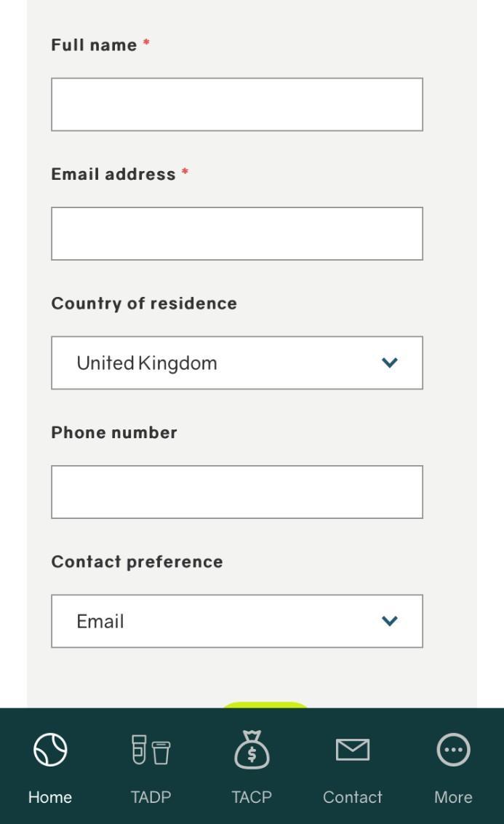Viewport: 504px width, 824px height.
Task: Click the "Phone number" field label
Action: 114,432
